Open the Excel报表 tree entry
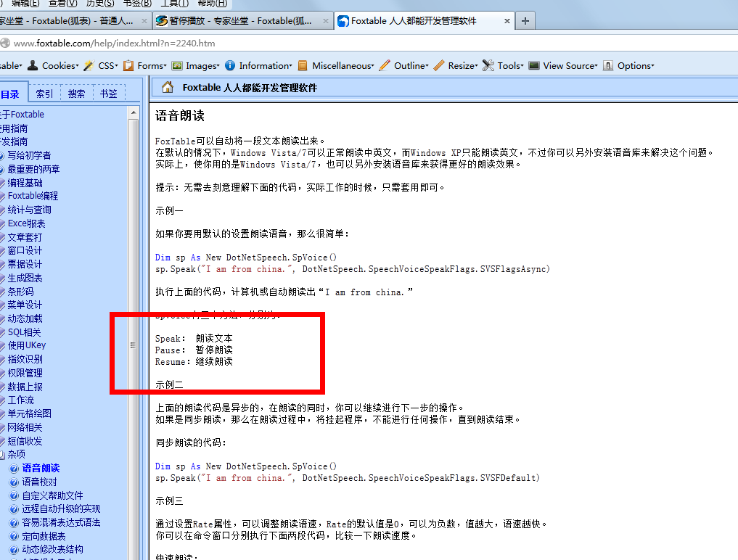 coord(26,223)
